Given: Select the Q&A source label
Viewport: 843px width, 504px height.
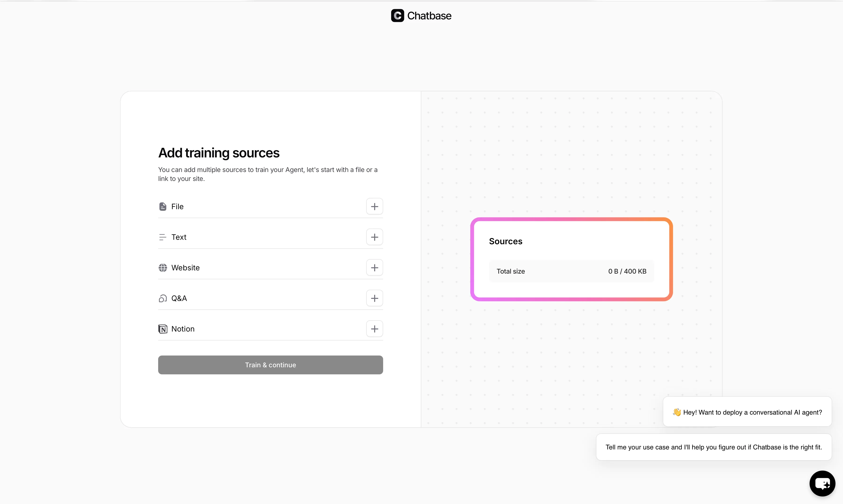Looking at the screenshot, I should (x=179, y=298).
